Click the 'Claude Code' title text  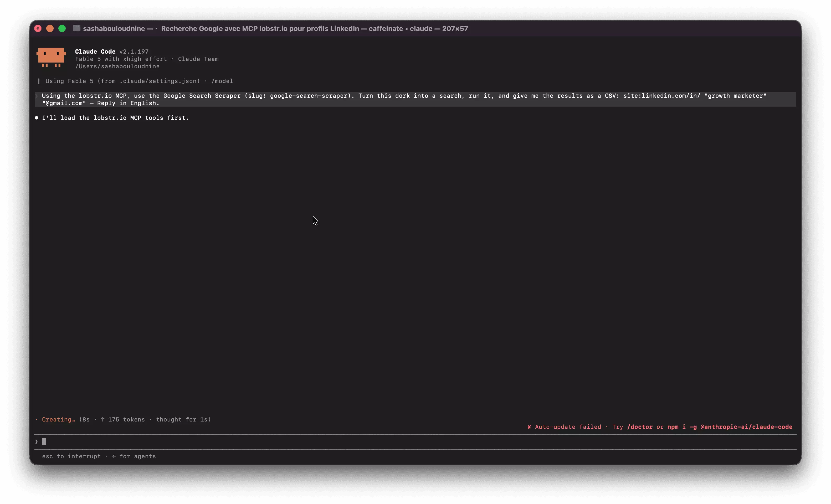tap(95, 51)
